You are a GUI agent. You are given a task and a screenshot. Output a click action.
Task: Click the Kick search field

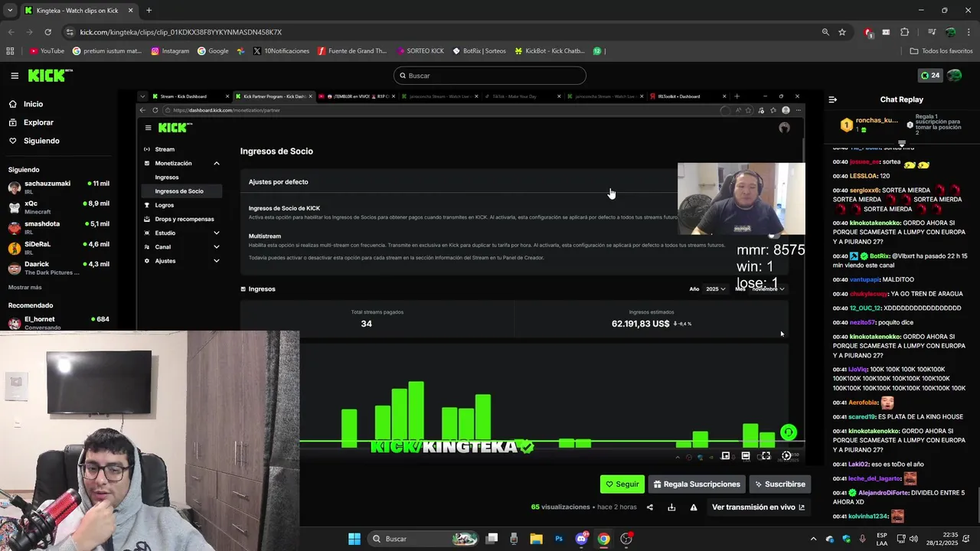(490, 76)
